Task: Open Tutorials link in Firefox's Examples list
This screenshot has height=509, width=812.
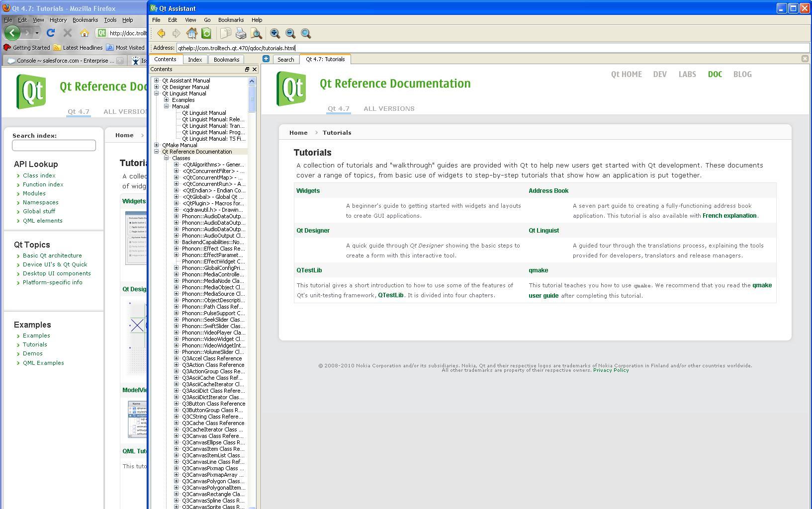Action: click(35, 344)
